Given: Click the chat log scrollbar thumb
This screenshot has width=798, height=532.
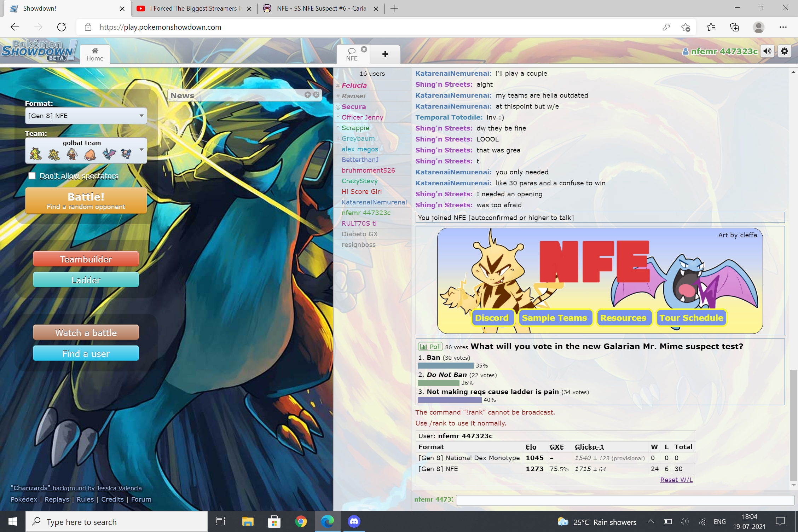Looking at the screenshot, I should [x=793, y=426].
